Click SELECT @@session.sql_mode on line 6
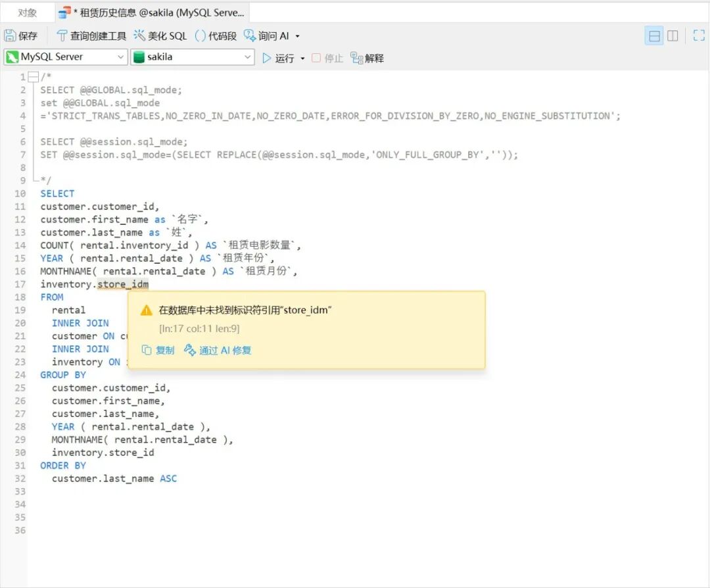The height and width of the screenshot is (588, 710). click(x=114, y=142)
